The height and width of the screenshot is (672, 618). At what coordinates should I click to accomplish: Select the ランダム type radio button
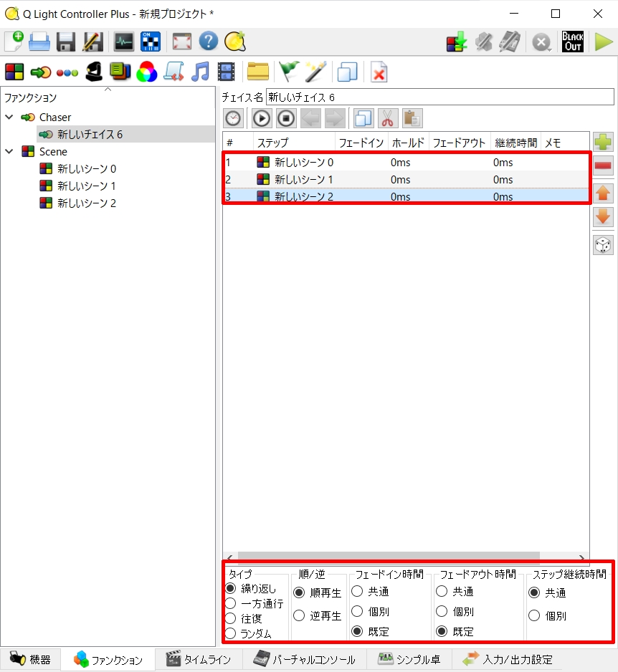coord(231,633)
